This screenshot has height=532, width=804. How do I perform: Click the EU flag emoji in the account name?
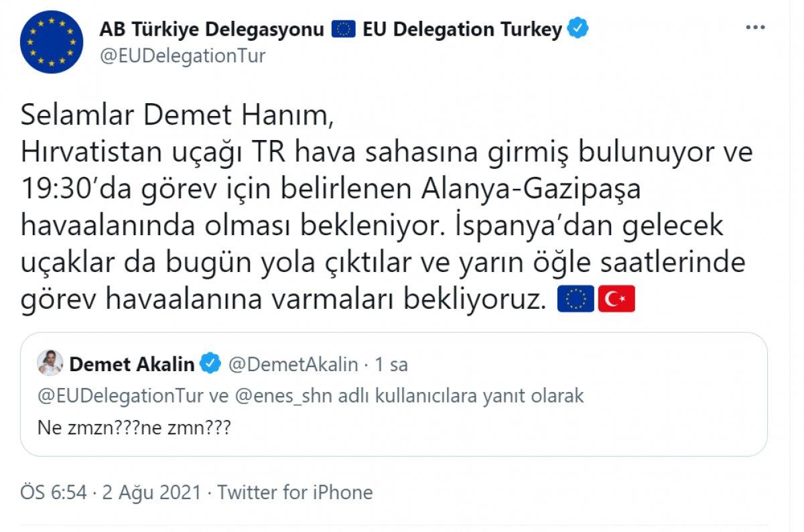(343, 28)
